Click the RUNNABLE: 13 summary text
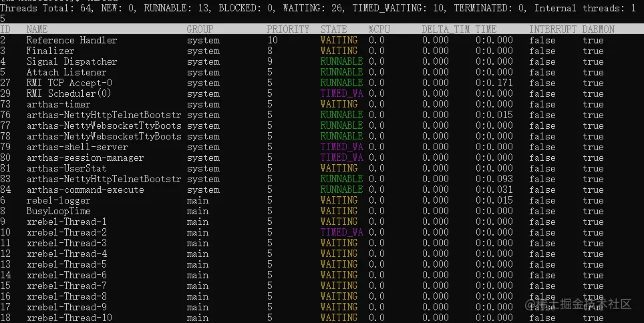644x323 pixels. coord(178,8)
